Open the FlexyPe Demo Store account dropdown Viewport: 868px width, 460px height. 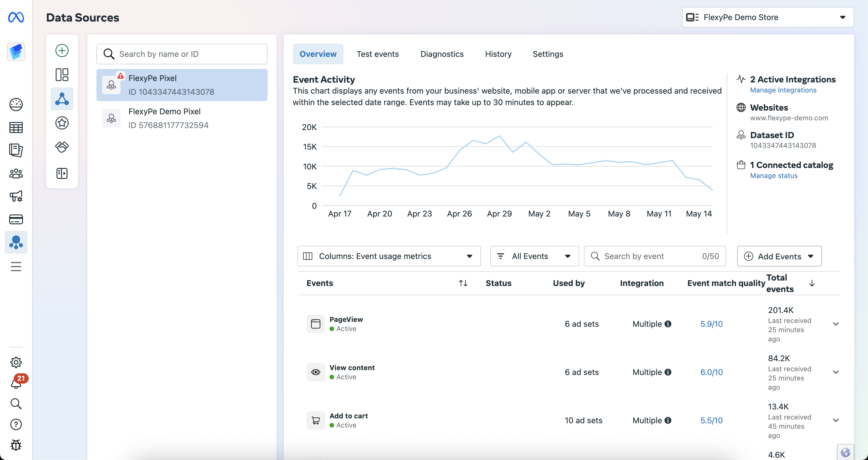coord(768,17)
